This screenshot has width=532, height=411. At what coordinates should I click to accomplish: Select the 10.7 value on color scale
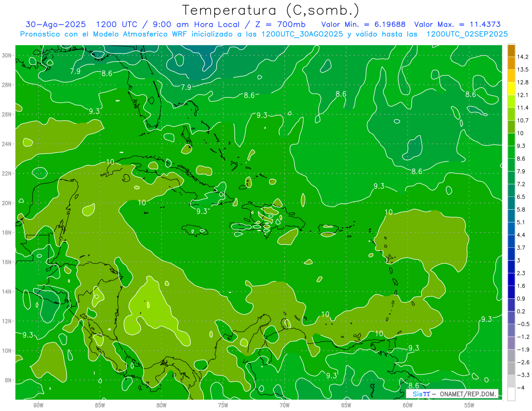523,121
